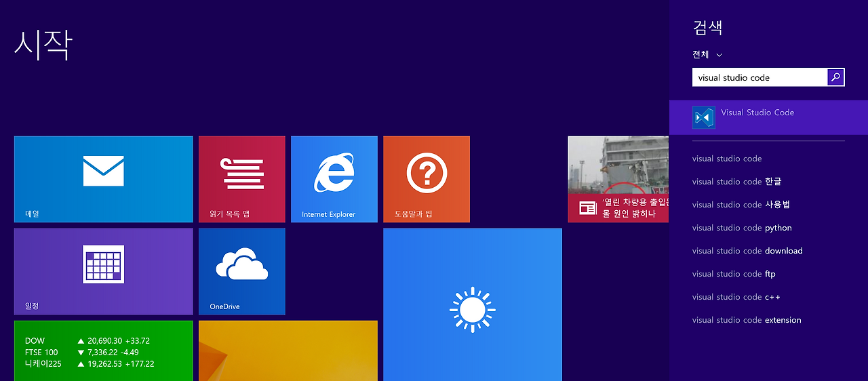Screen dimensions: 868x381
Task: Open the Visual Studio Code search result
Action: pos(768,117)
